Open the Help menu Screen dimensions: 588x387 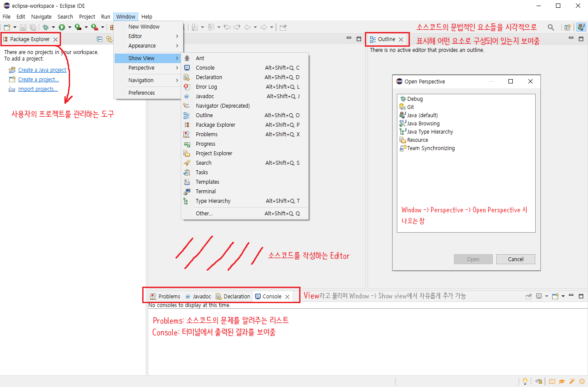[x=147, y=17]
